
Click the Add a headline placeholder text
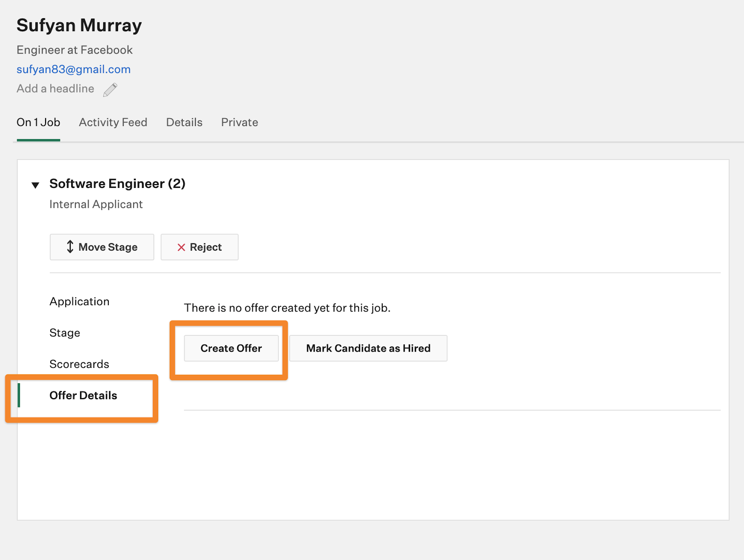pyautogui.click(x=55, y=89)
